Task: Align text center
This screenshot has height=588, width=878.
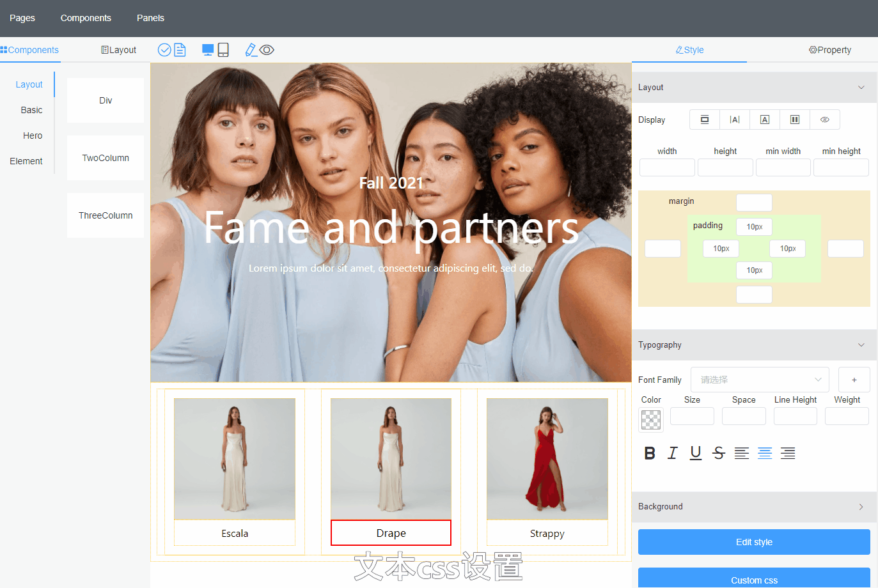Action: click(x=765, y=453)
